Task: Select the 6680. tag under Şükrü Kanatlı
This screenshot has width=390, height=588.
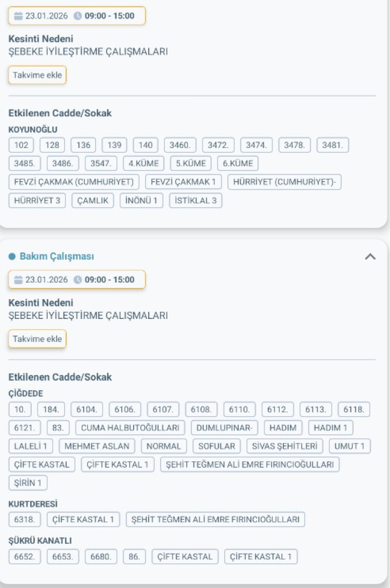Action: 101,557
